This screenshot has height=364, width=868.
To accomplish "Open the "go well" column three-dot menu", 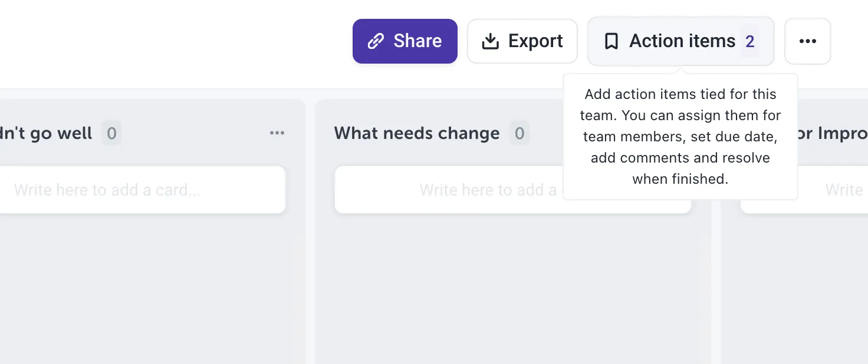I will (x=277, y=133).
